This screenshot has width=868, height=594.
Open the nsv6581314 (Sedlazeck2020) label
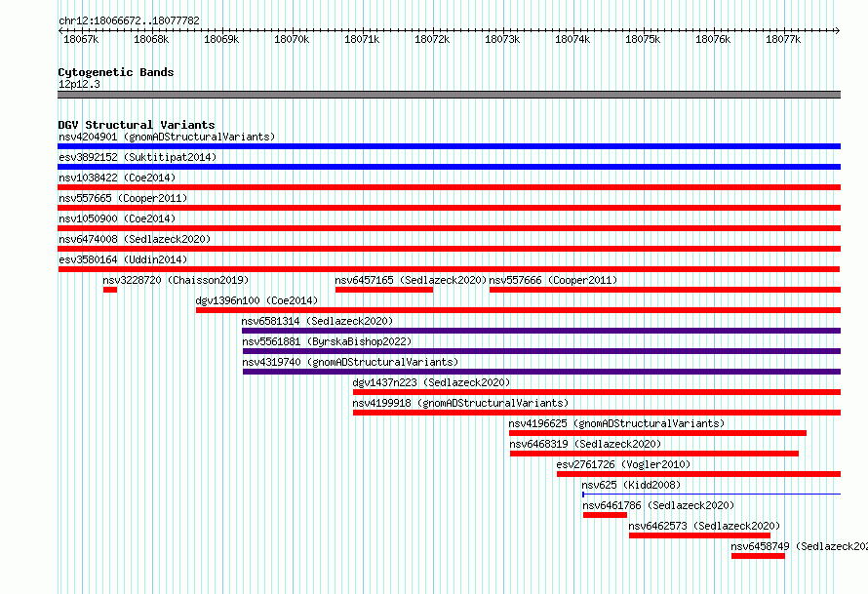[x=317, y=321]
